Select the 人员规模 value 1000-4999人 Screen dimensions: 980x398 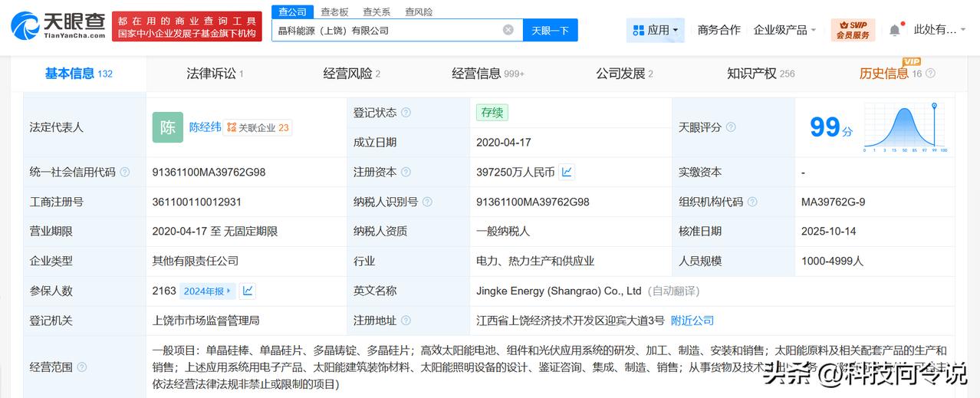tap(832, 261)
